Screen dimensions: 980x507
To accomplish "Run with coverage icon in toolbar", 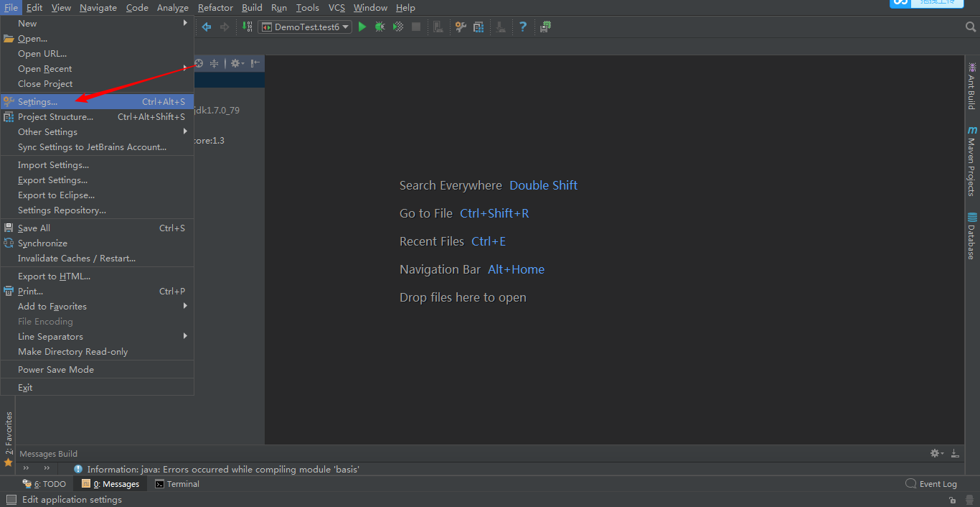I will coord(397,27).
